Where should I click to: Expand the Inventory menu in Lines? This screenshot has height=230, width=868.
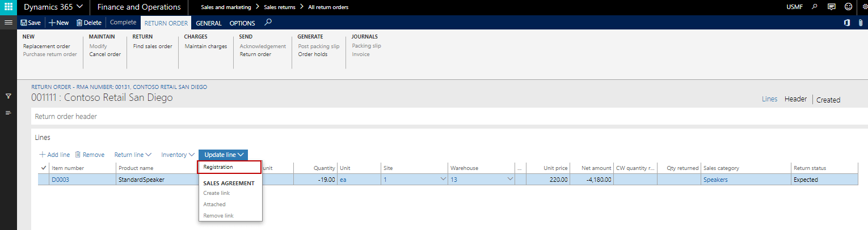pyautogui.click(x=178, y=155)
